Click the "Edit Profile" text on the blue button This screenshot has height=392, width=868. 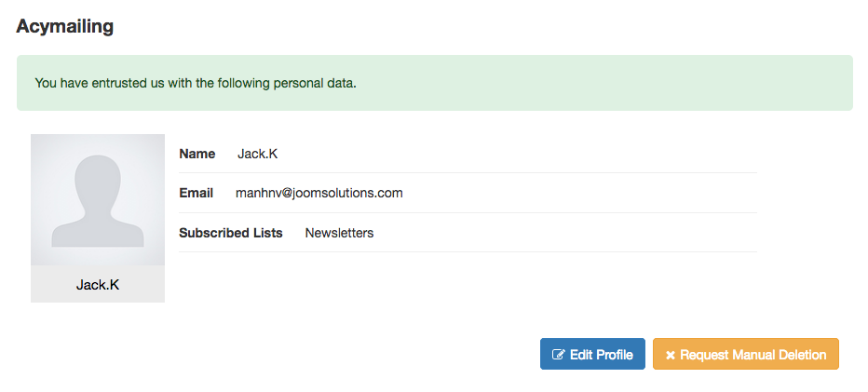click(x=602, y=355)
